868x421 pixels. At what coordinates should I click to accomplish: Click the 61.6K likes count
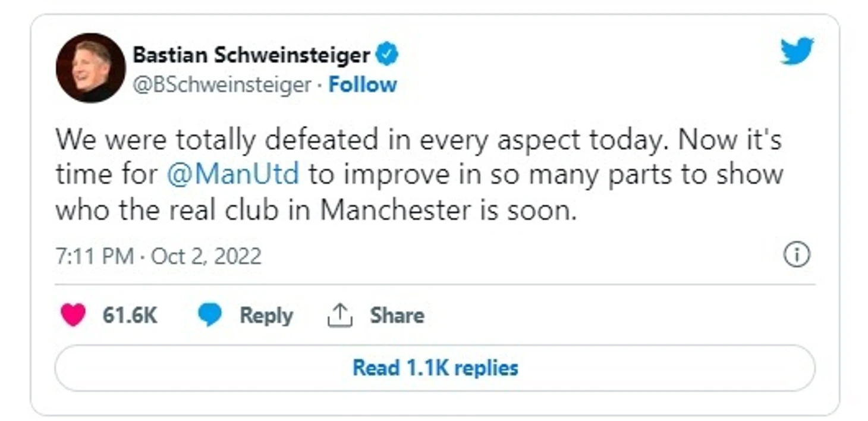[x=130, y=315]
